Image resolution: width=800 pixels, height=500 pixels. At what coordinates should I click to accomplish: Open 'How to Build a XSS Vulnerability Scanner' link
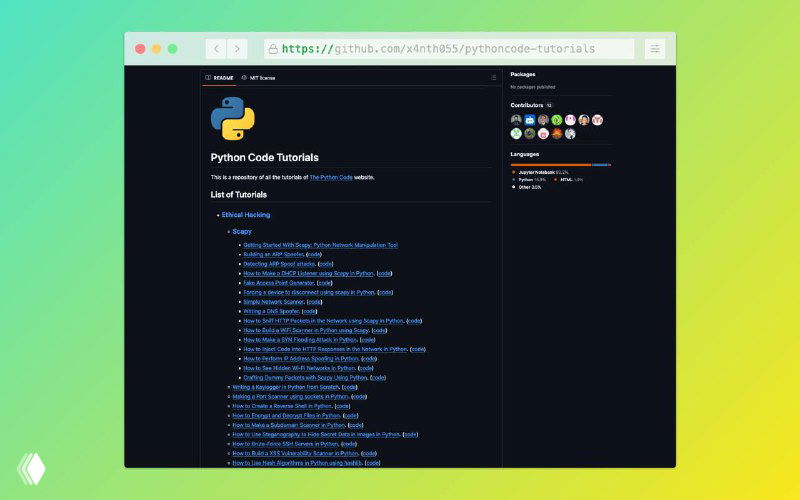[295, 453]
